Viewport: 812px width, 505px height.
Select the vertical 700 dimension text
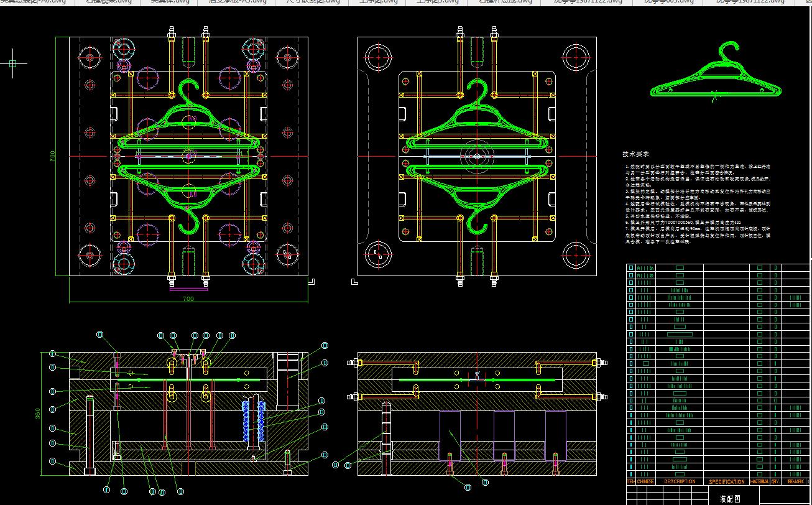53,155
